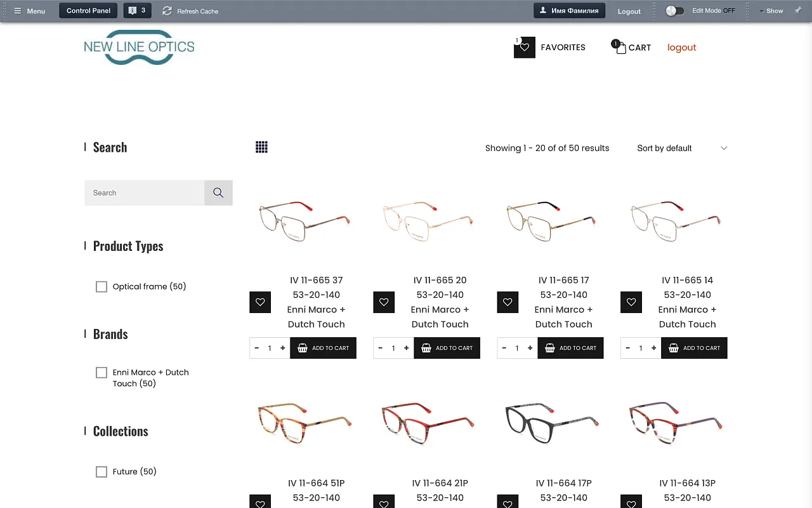Open the IV 11-665 14 glasses thumbnail
Viewport: 812px width, 508px height.
pyautogui.click(x=674, y=220)
